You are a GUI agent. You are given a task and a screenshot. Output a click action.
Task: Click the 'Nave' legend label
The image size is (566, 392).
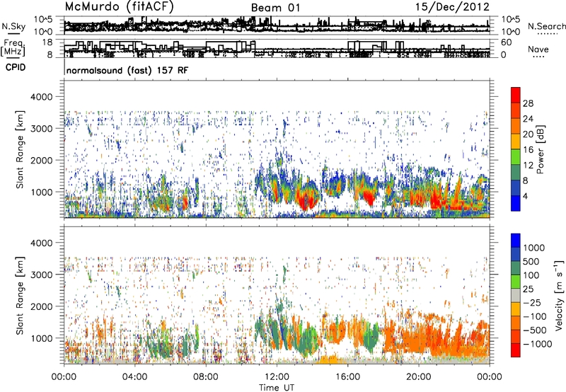point(538,49)
